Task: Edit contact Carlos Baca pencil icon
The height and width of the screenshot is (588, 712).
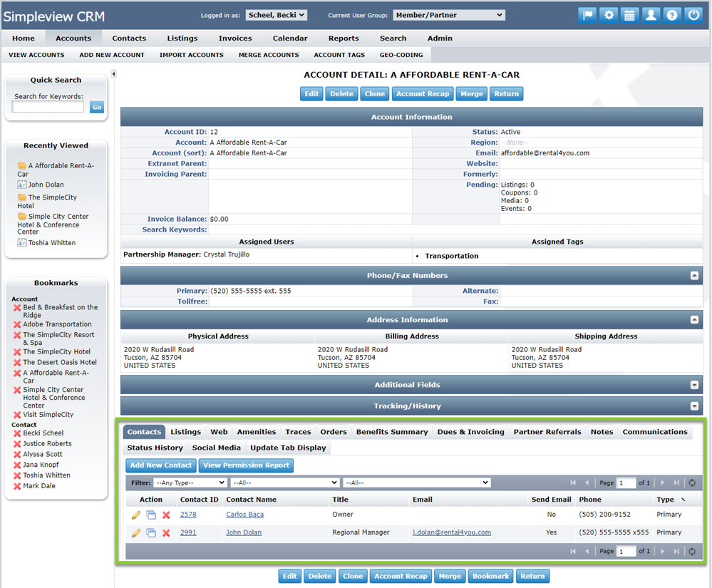Action: click(135, 515)
